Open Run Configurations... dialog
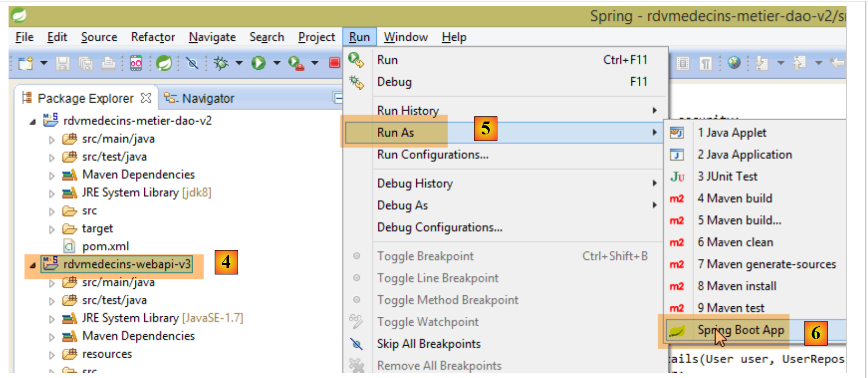This screenshot has height=378, width=868. (432, 154)
